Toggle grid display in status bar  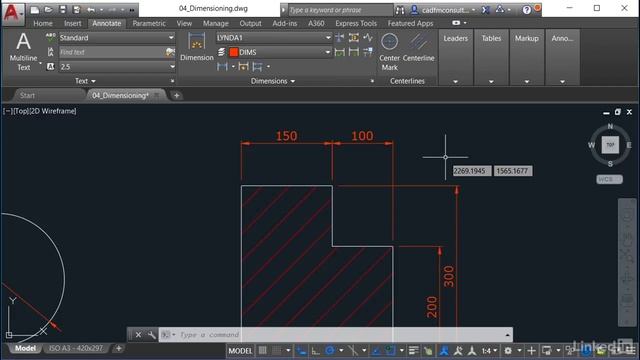pyautogui.click(x=262, y=351)
